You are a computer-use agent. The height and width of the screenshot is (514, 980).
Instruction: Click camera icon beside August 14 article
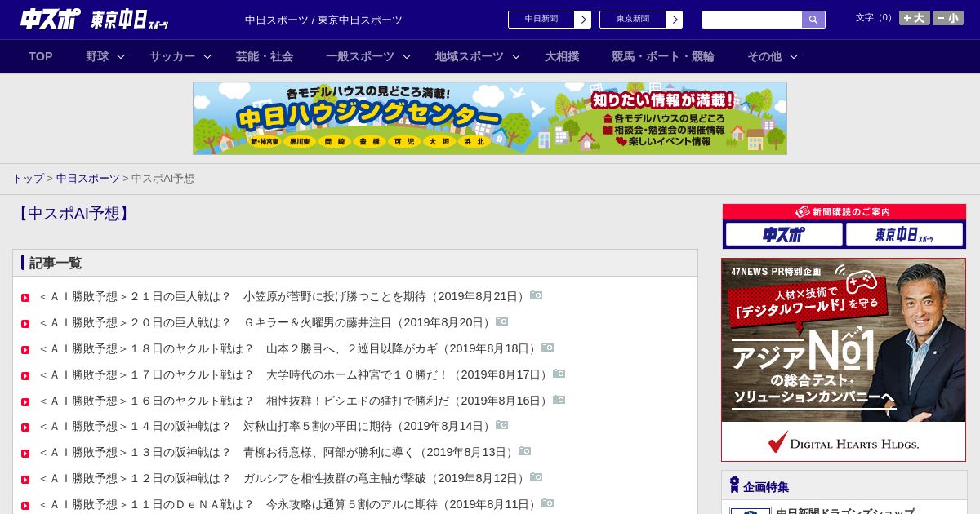pyautogui.click(x=502, y=425)
